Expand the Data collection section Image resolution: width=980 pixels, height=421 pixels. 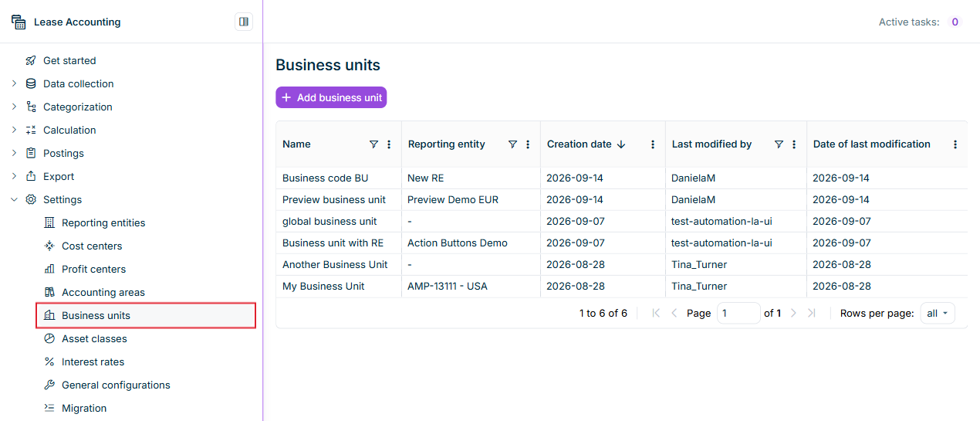point(14,83)
